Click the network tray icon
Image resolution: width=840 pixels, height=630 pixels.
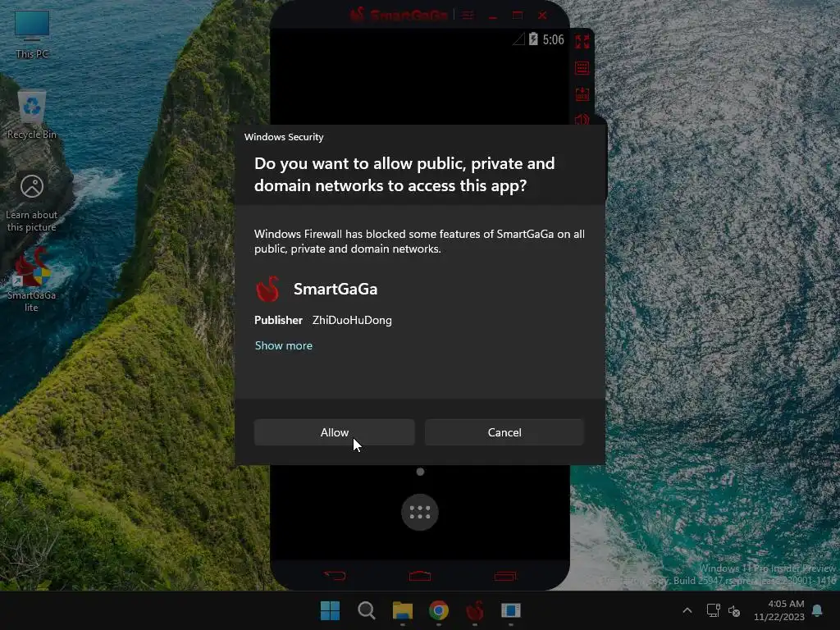click(713, 610)
